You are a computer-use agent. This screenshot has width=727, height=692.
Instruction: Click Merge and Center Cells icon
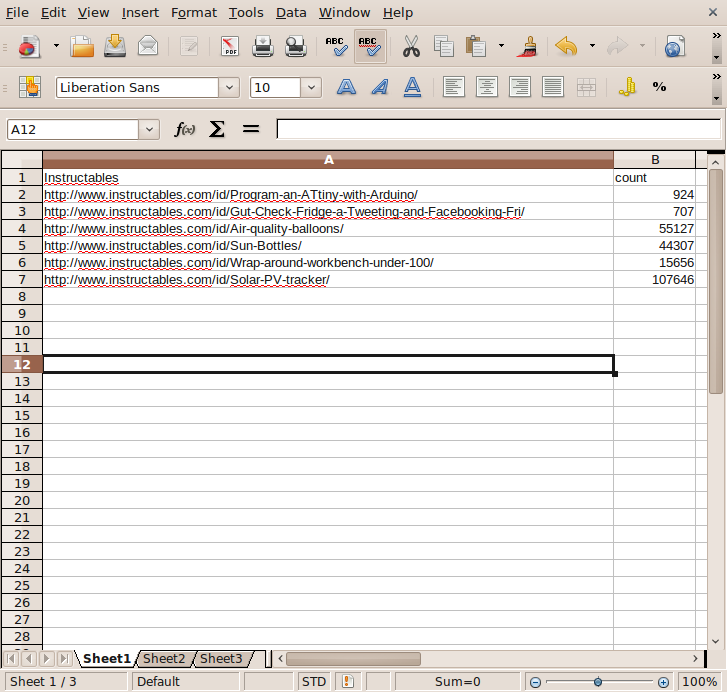pyautogui.click(x=586, y=87)
